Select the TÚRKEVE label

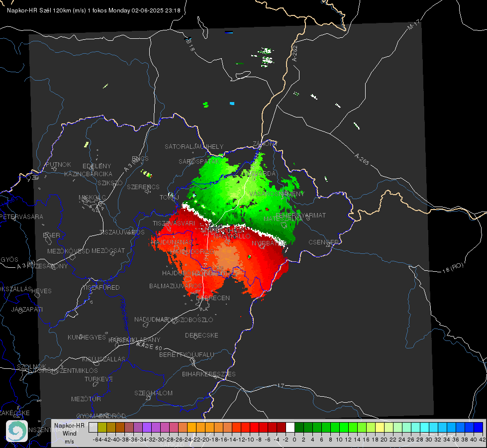point(98,379)
